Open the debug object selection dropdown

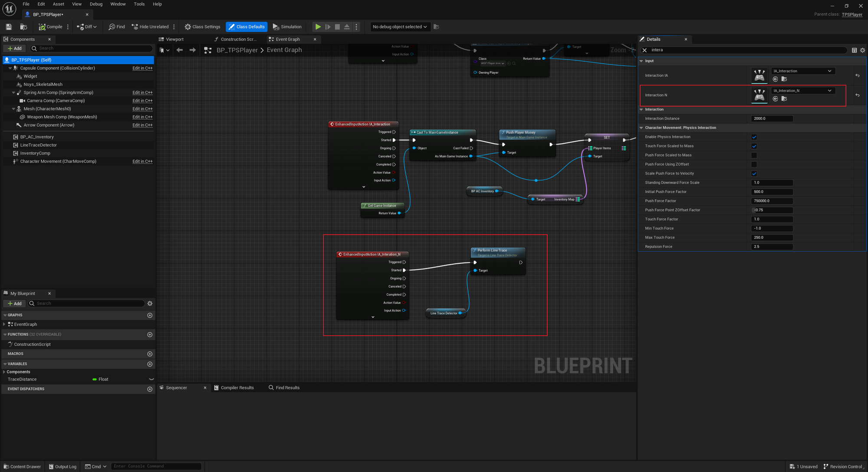400,27
